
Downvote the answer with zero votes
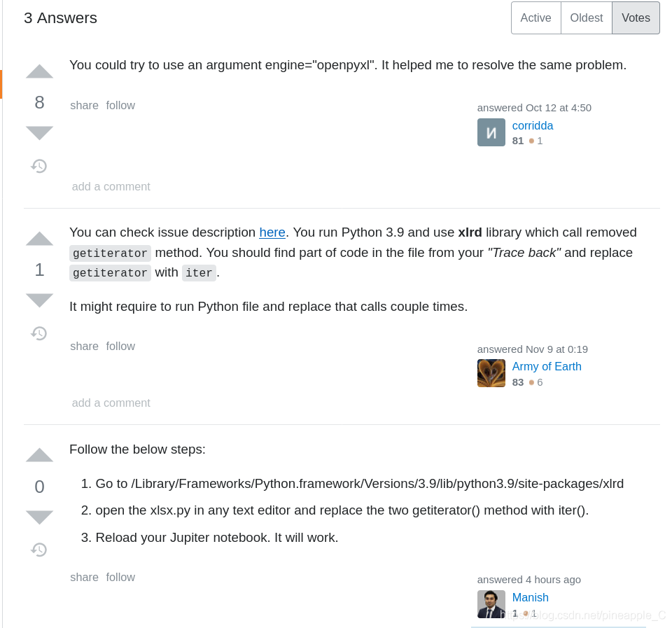pos(39,517)
